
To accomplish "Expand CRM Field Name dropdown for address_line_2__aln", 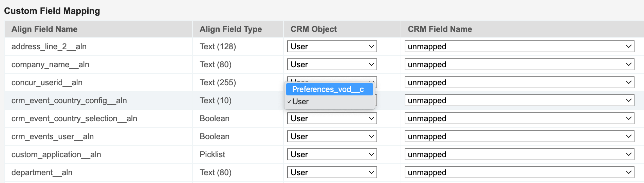I will pyautogui.click(x=519, y=47).
